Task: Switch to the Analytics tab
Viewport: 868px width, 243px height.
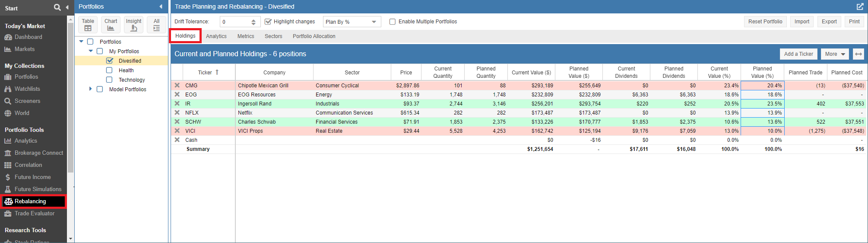Action: coord(216,36)
